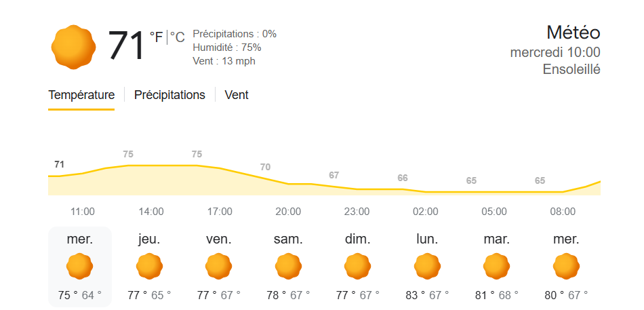Show the Vent tab
This screenshot has height=310, width=644.
tap(237, 95)
